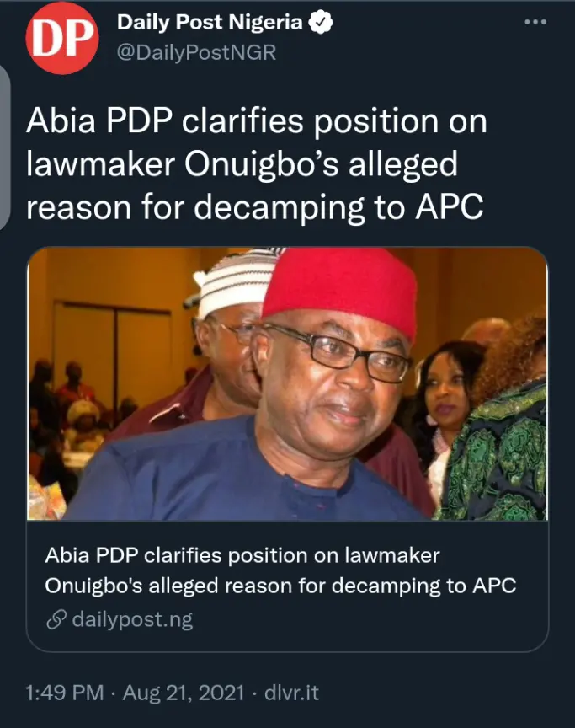The height and width of the screenshot is (728, 575).
Task: Open the article preview photo
Action: click(287, 383)
